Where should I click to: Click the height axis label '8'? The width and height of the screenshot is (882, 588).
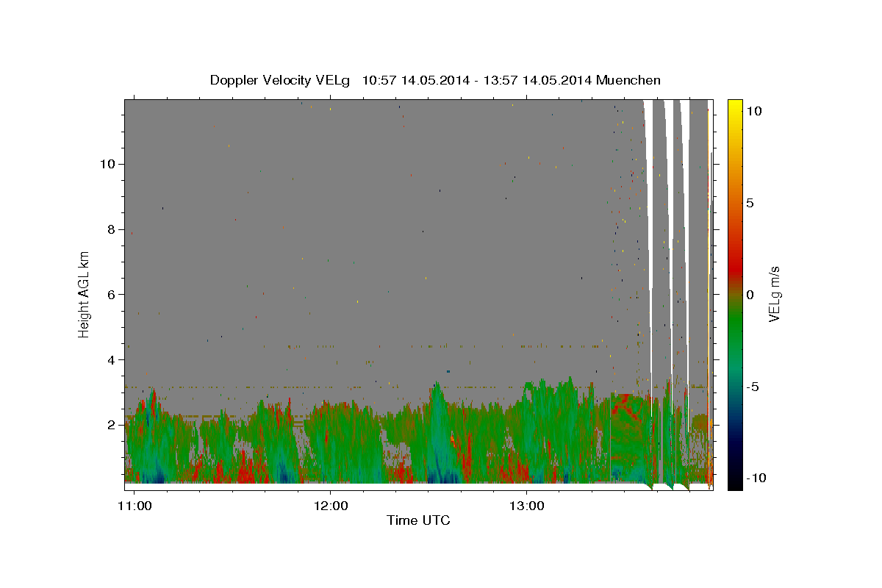coord(111,229)
